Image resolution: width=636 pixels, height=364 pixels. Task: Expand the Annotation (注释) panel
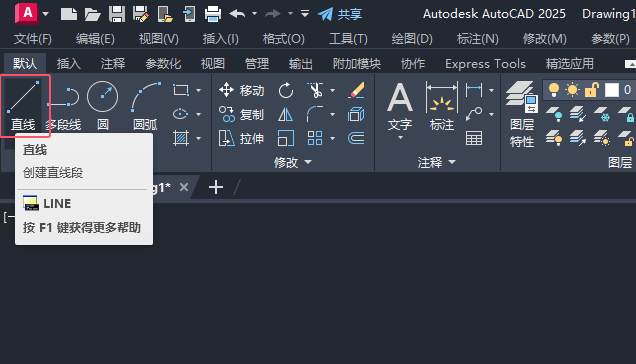437,162
